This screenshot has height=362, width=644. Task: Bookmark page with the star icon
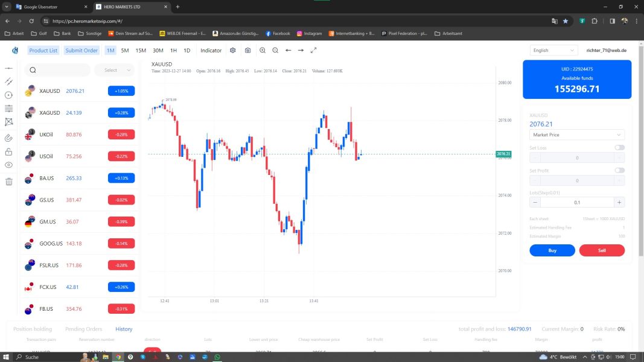566,21
